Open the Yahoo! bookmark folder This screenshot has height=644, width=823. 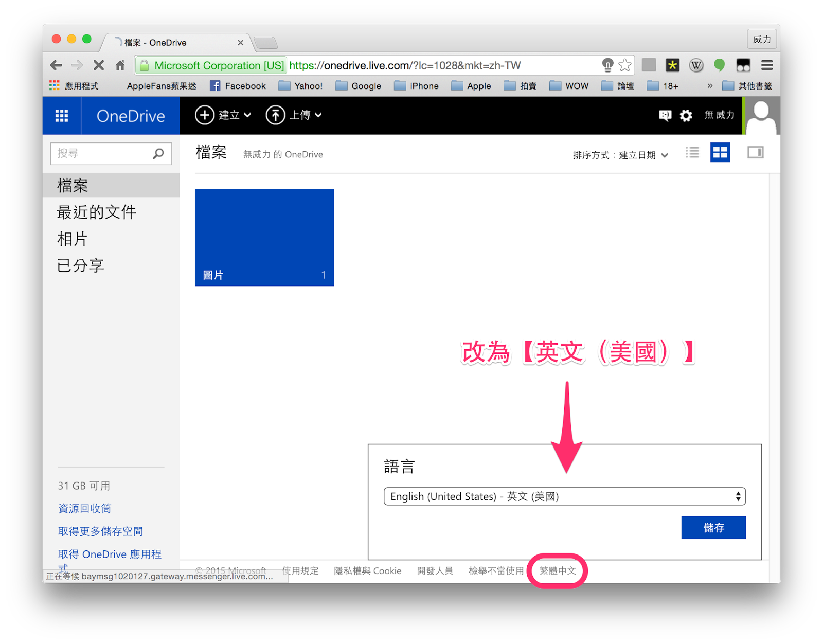coord(301,86)
